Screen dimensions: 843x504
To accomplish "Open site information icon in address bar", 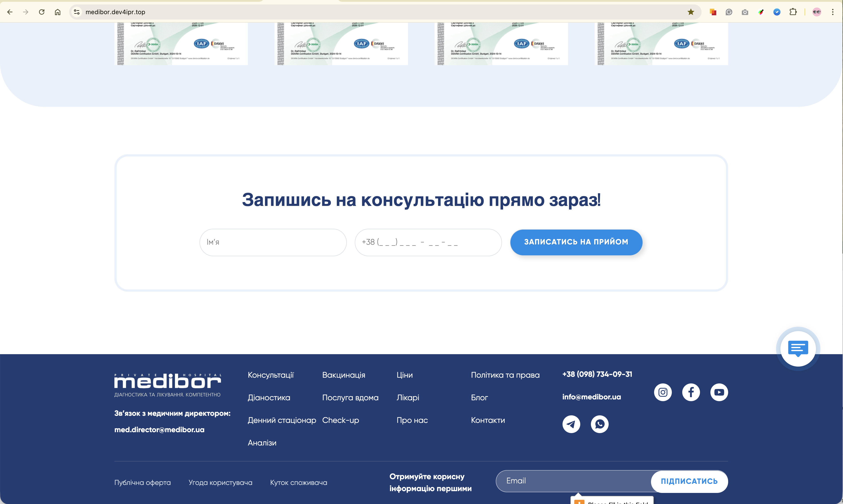I will 77,12.
